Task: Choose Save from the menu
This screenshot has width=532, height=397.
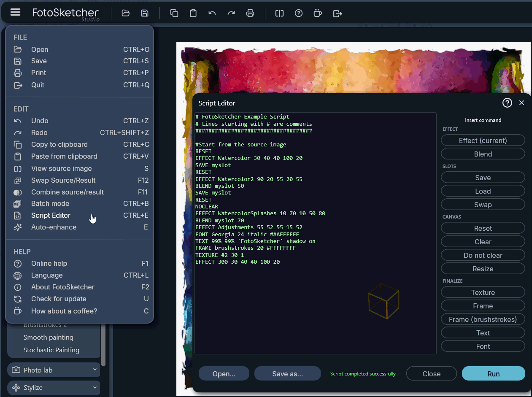Action: coord(79,61)
